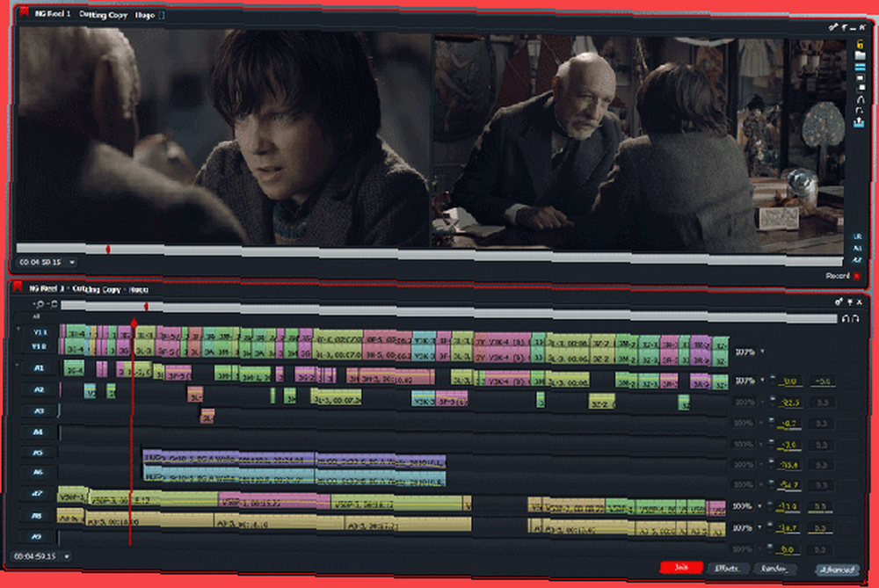
Task: Open the timeline window settings icon
Action: [x=839, y=301]
